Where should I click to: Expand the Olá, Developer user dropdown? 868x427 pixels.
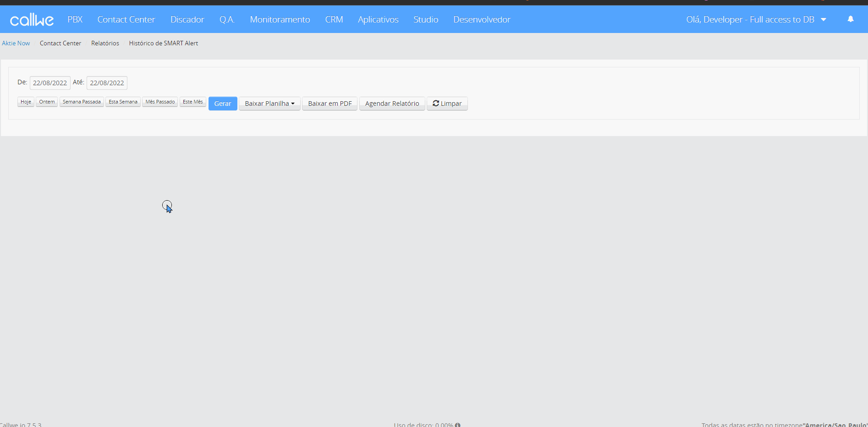tap(756, 19)
